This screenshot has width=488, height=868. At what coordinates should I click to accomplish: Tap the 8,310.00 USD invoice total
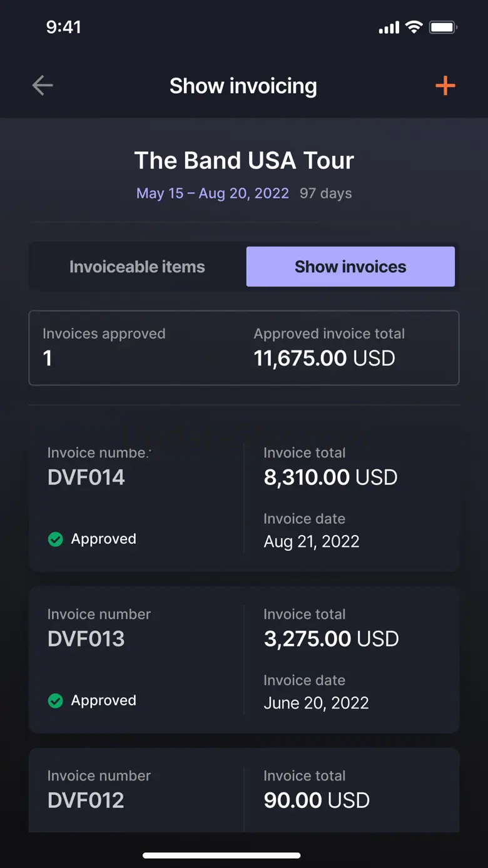330,477
